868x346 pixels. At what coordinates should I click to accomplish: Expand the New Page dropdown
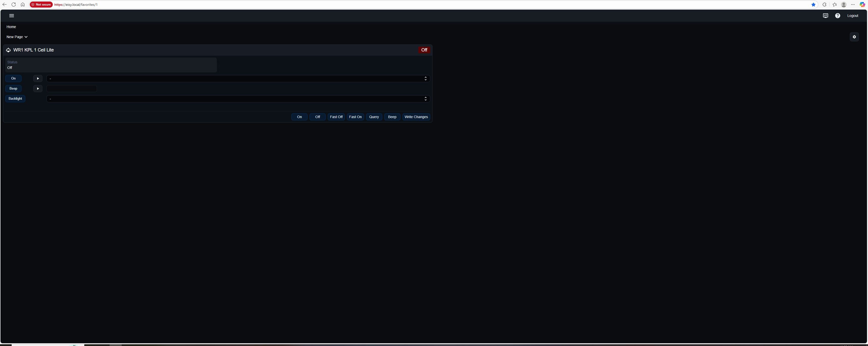(17, 37)
